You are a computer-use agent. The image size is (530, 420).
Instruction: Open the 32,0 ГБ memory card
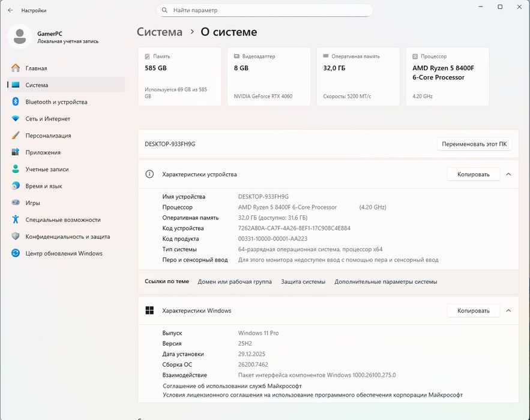tap(358, 77)
